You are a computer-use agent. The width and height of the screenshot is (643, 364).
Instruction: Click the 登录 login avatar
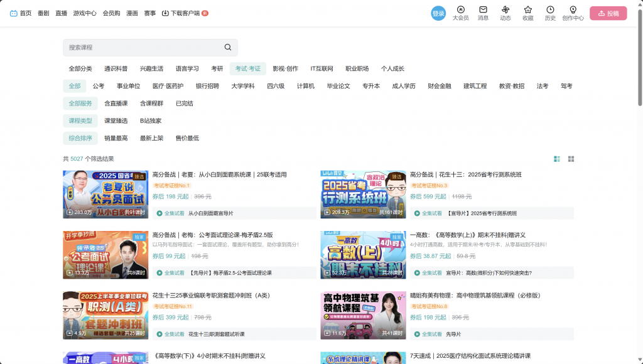point(438,13)
